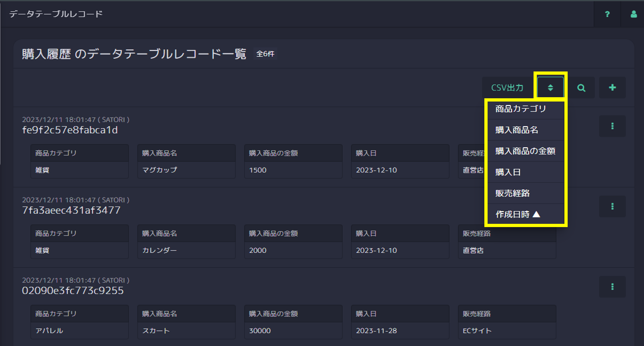Screen dimensions: 644x346
Task: Open options menu for record 02090e3fc773c9255
Action: point(612,287)
